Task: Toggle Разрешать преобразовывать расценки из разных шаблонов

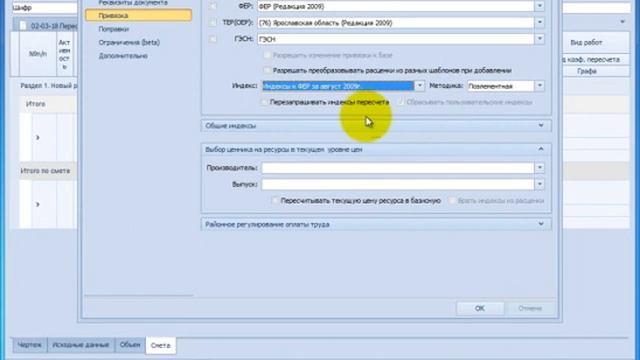Action: (267, 71)
